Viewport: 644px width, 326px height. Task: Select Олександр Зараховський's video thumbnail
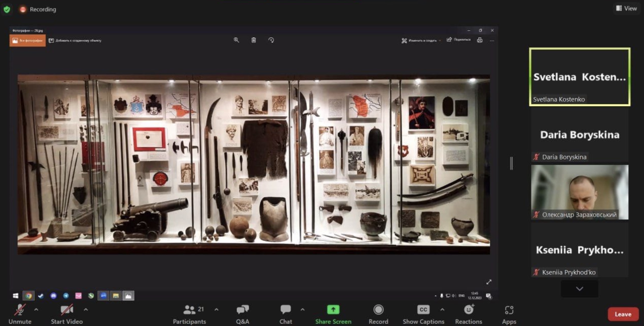click(579, 192)
